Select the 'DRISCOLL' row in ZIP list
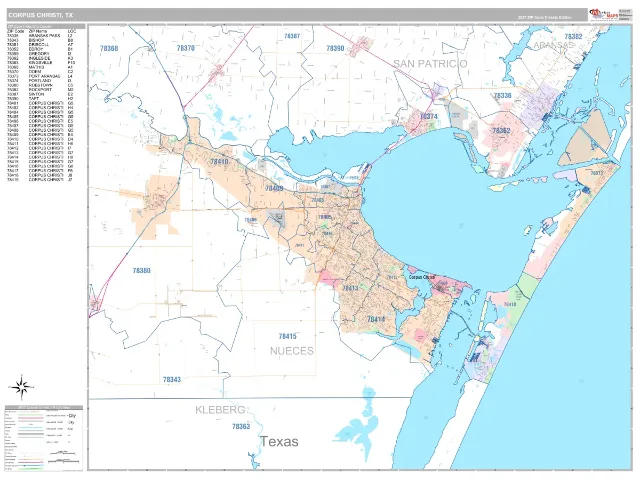640x480 pixels. pos(41,44)
